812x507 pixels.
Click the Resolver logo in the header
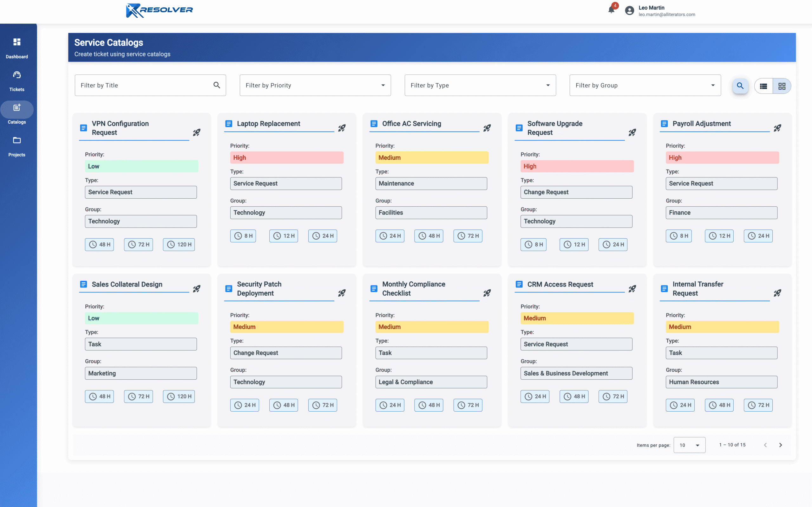(159, 10)
